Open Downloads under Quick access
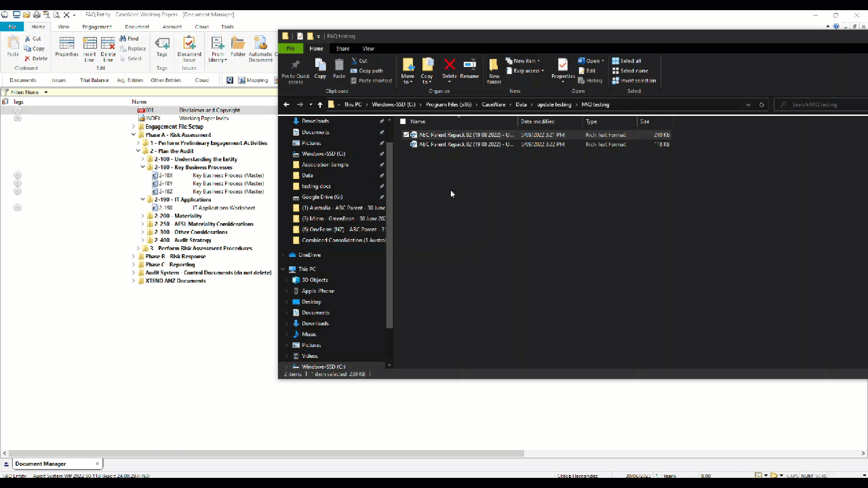Image resolution: width=868 pixels, height=488 pixels. click(x=315, y=121)
